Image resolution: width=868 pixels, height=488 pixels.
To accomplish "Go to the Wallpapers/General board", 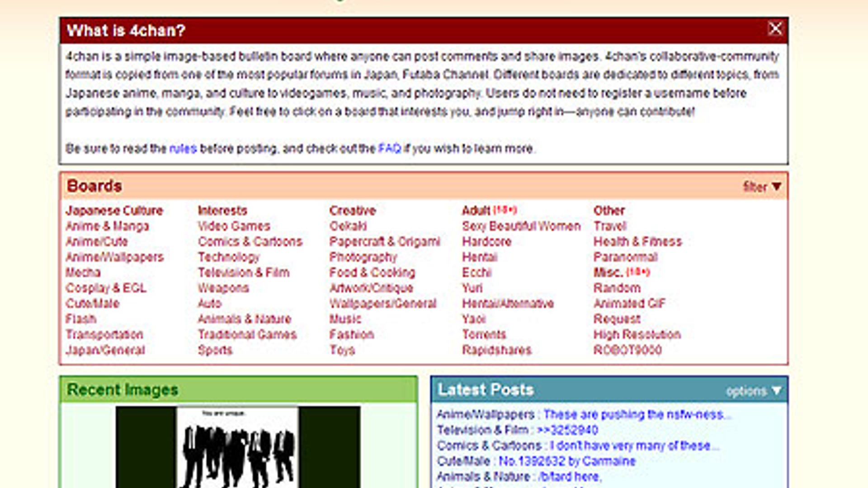I will tap(383, 303).
